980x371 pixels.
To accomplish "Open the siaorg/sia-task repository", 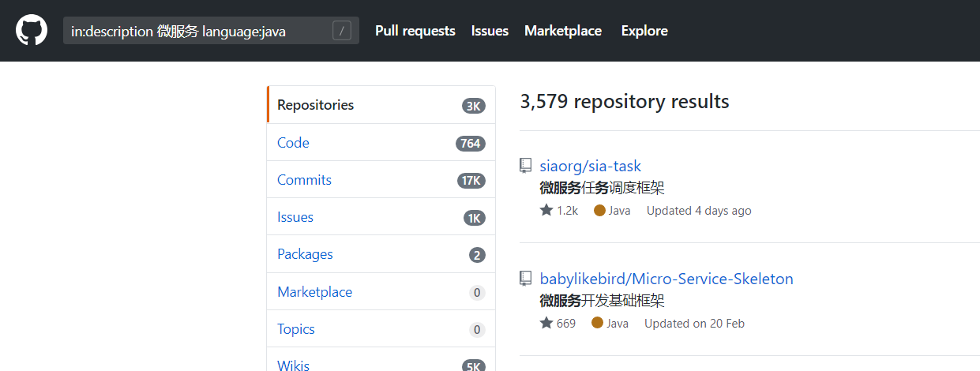I will coord(591,166).
